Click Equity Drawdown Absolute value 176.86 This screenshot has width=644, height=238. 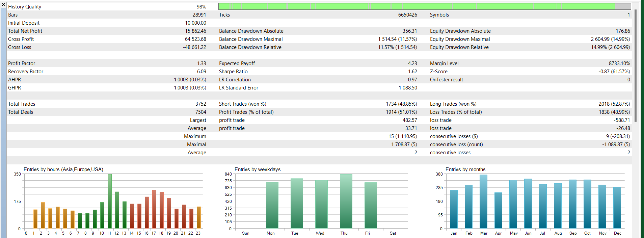tap(623, 31)
